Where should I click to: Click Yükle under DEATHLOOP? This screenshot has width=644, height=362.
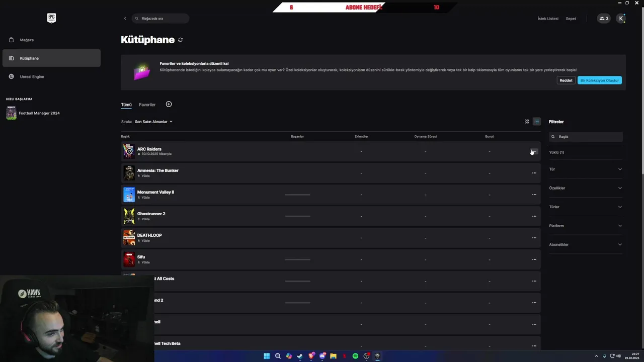[x=144, y=241]
